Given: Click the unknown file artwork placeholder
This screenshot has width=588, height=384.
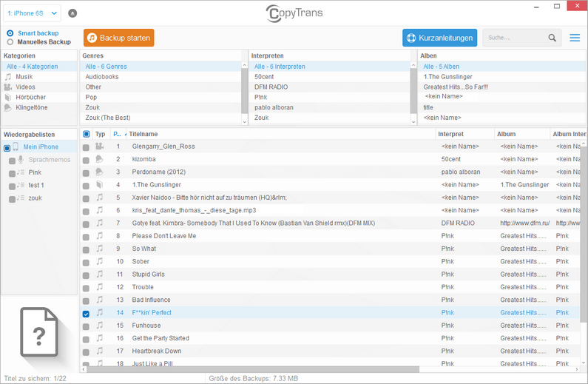Looking at the screenshot, I should click(x=39, y=331).
